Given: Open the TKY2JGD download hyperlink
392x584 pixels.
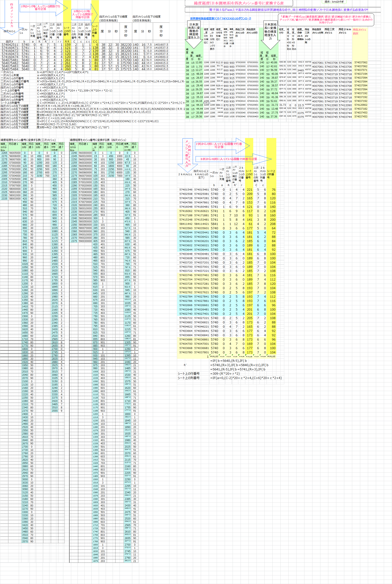Looking at the screenshot, I should click(221, 19).
